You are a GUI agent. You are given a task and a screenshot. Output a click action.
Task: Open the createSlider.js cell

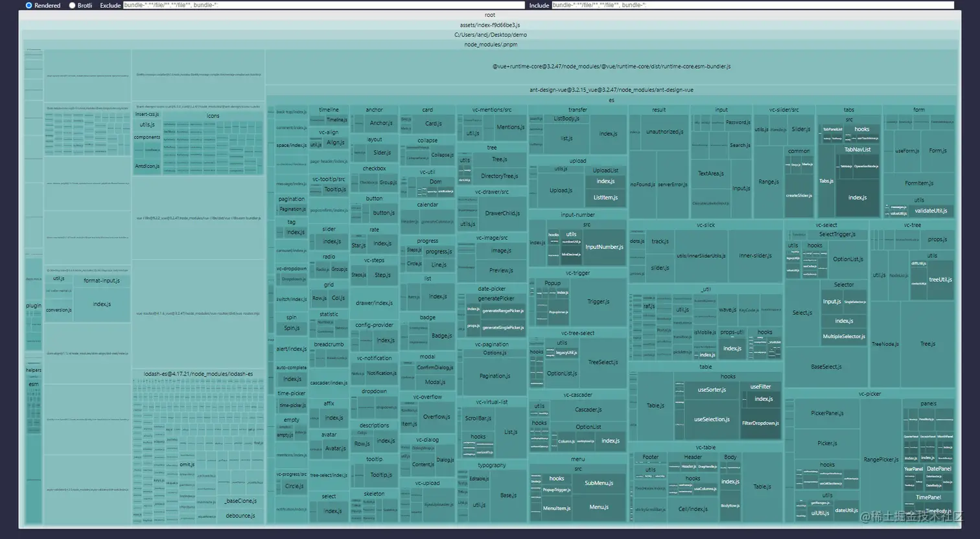point(799,196)
